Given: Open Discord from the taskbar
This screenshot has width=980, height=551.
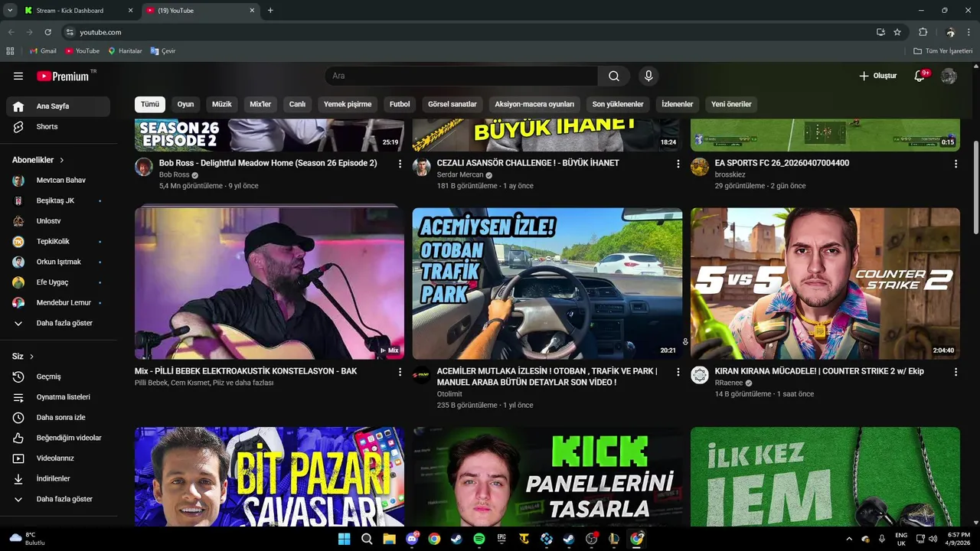Looking at the screenshot, I should coord(412,539).
